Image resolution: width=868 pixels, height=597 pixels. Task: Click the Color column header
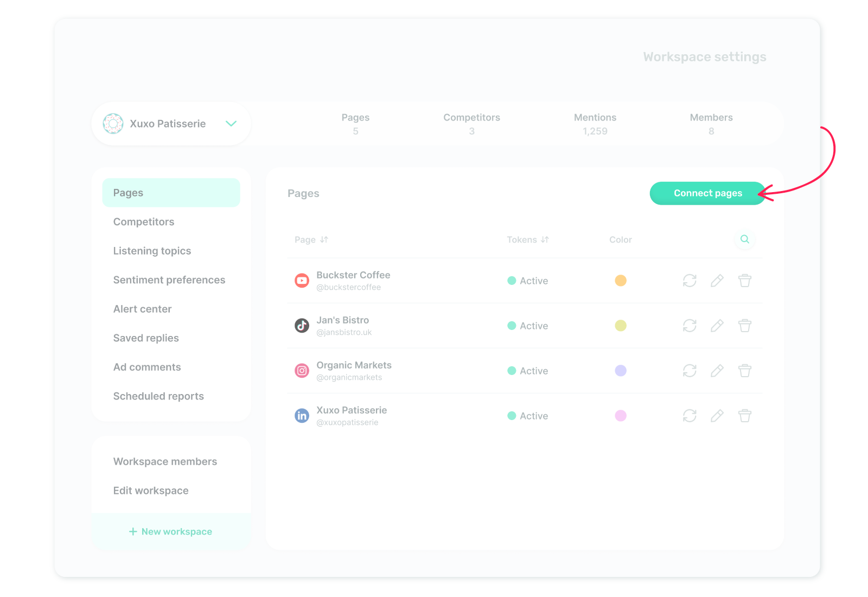coord(621,240)
